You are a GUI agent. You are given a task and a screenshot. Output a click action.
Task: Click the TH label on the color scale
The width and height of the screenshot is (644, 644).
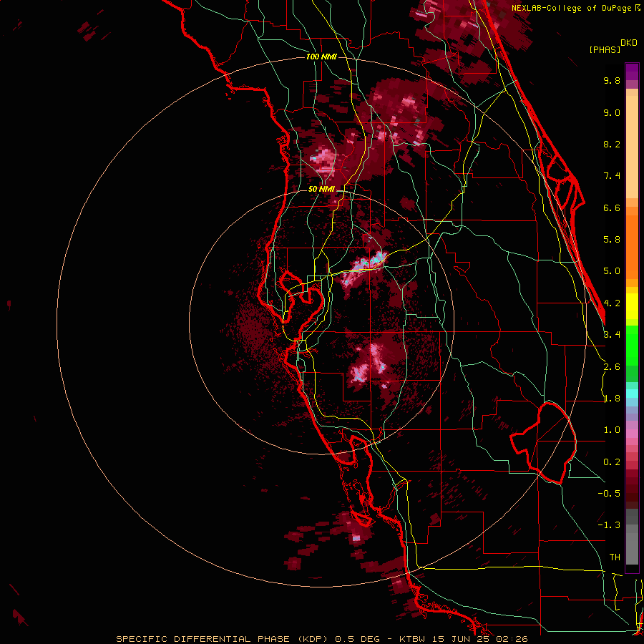click(x=615, y=557)
